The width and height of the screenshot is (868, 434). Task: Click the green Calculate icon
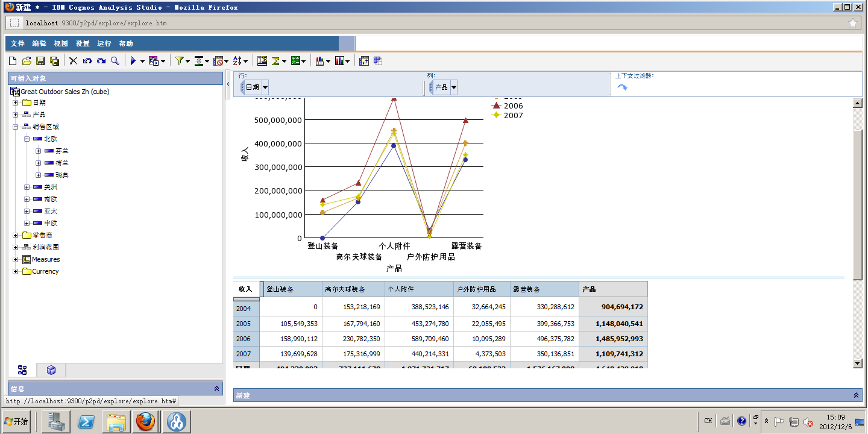pos(295,61)
